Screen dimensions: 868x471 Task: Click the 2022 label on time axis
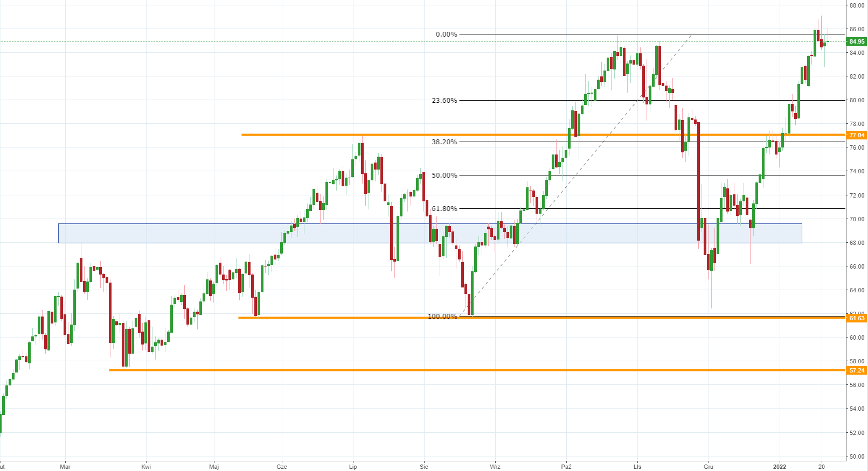(x=780, y=467)
